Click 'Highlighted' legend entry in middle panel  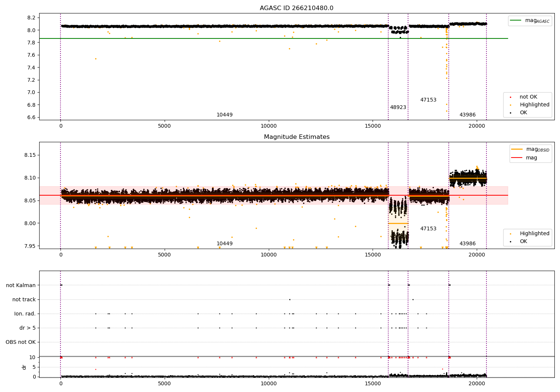535,234
